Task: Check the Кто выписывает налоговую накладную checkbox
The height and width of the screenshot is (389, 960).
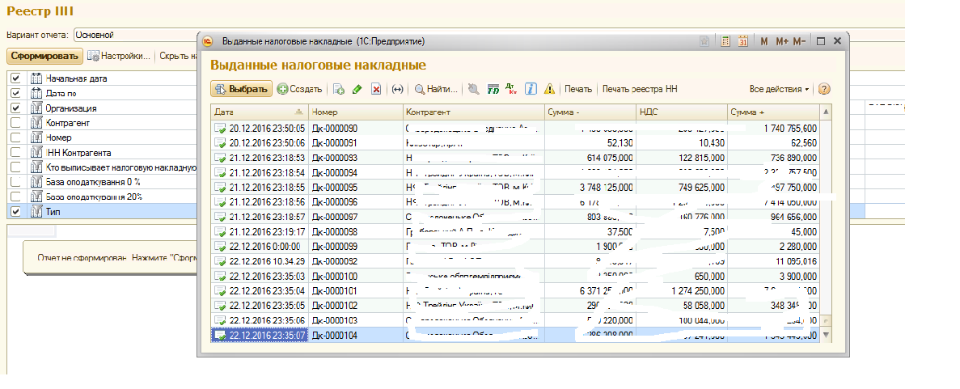Action: coord(16,167)
